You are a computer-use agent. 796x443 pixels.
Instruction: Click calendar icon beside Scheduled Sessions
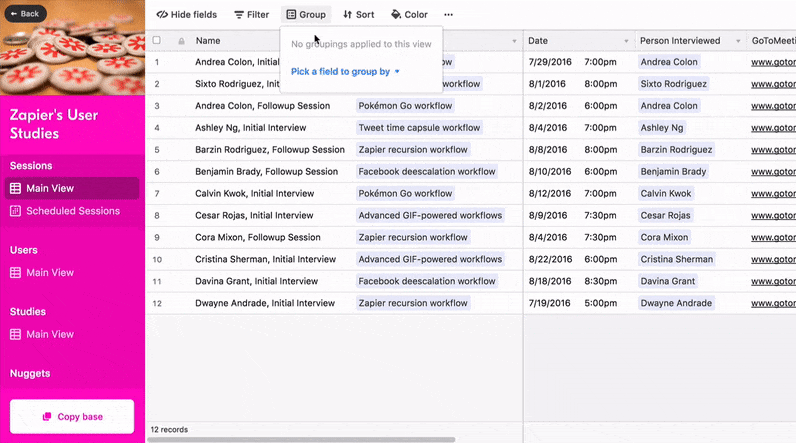(15, 211)
